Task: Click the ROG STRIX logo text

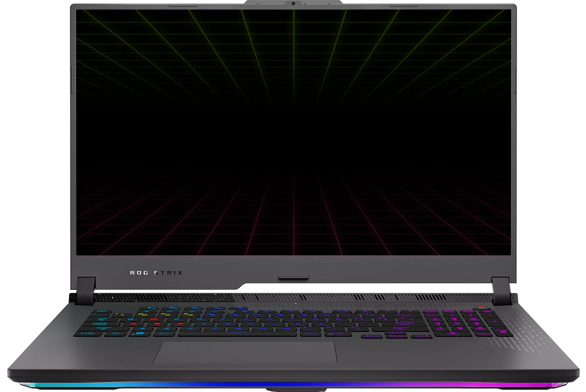Action: coord(156,272)
